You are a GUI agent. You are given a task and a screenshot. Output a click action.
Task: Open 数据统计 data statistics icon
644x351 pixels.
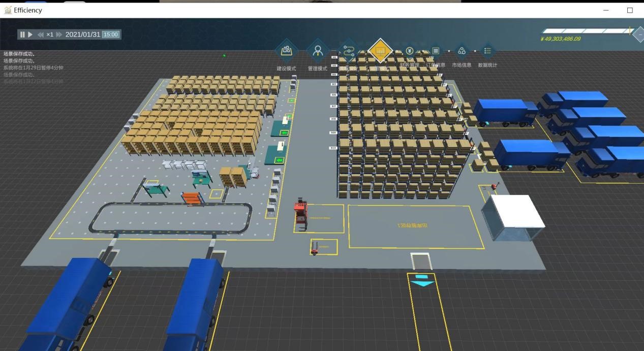[487, 51]
